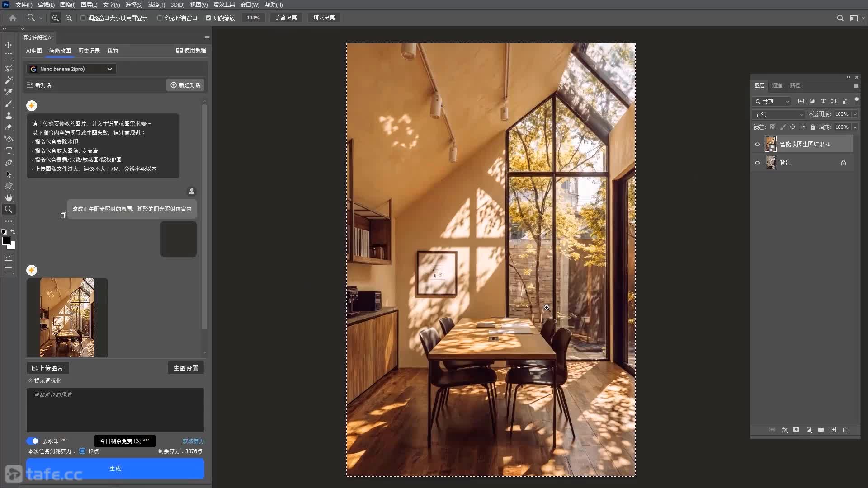Click the foreground color swatch

pos(6,241)
